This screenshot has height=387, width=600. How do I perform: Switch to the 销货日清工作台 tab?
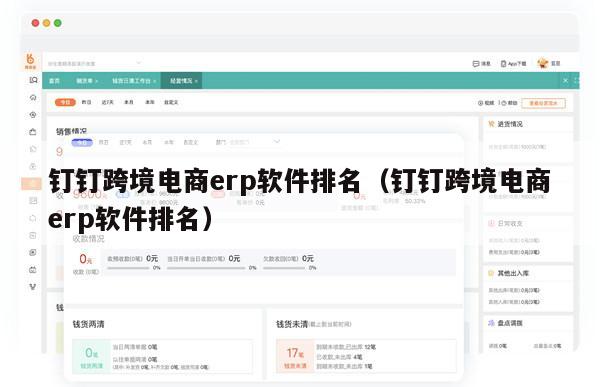[x=131, y=81]
